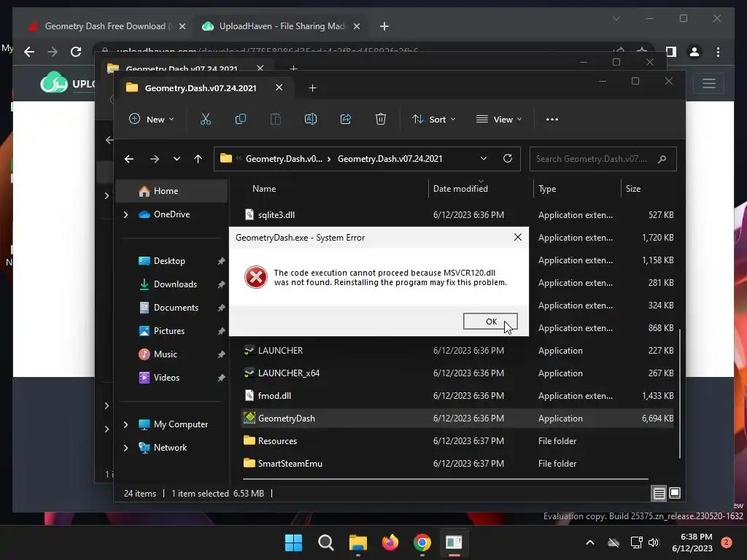The image size is (747, 560).
Task: Open the New dropdown in Explorer
Action: [x=152, y=119]
